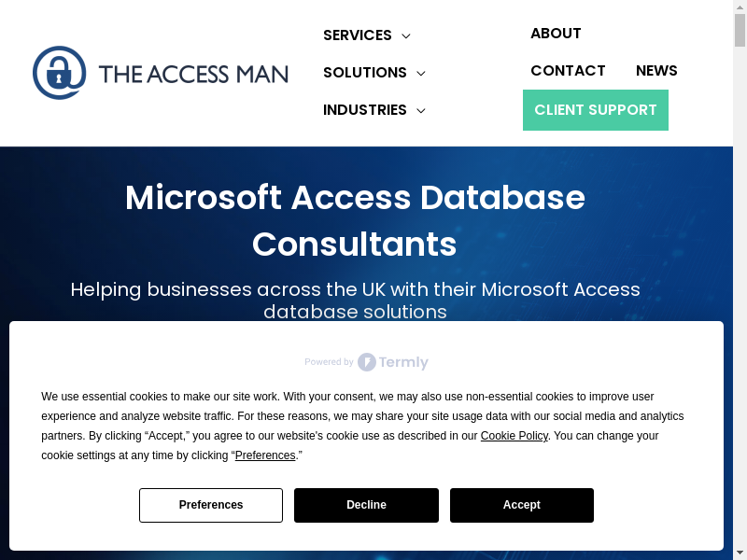The width and height of the screenshot is (747, 560).
Task: Click the scrollbar down arrow
Action: 740,553
